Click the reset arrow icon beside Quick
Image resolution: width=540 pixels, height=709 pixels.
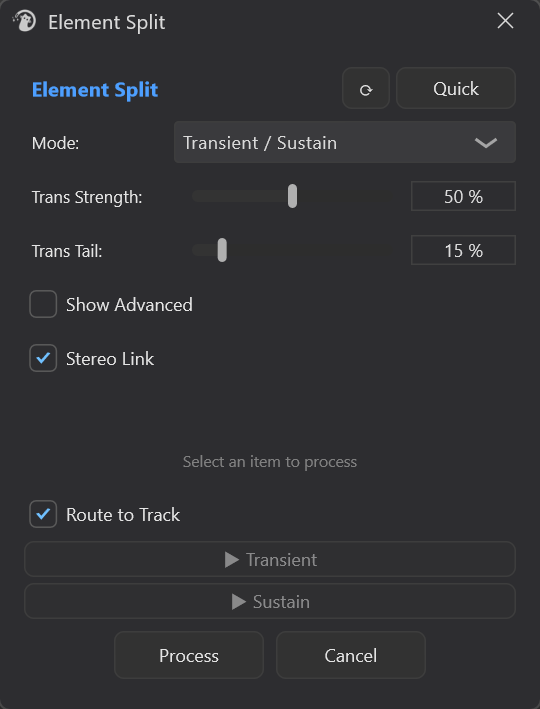[x=365, y=89]
